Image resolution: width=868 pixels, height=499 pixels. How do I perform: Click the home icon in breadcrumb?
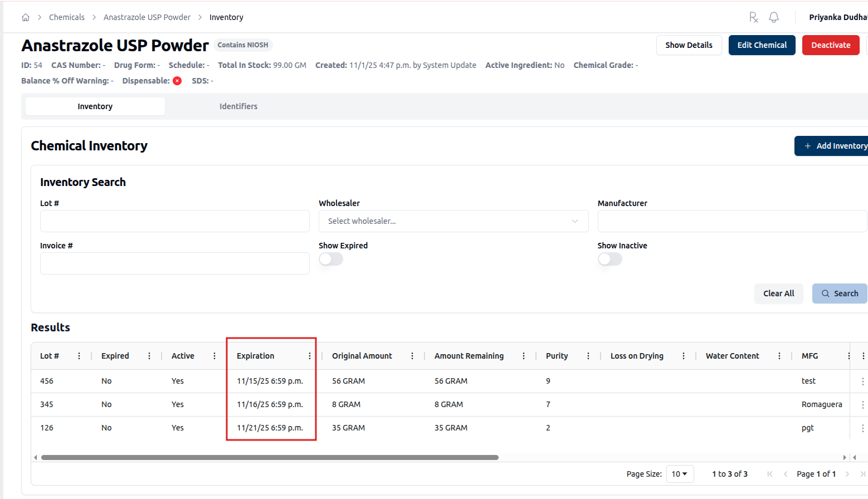pos(26,17)
